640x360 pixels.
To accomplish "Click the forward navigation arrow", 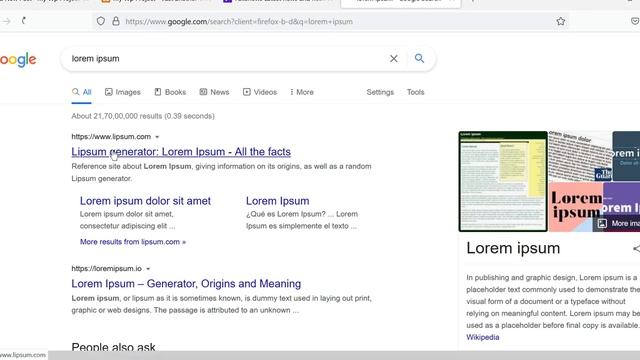I will (7, 21).
